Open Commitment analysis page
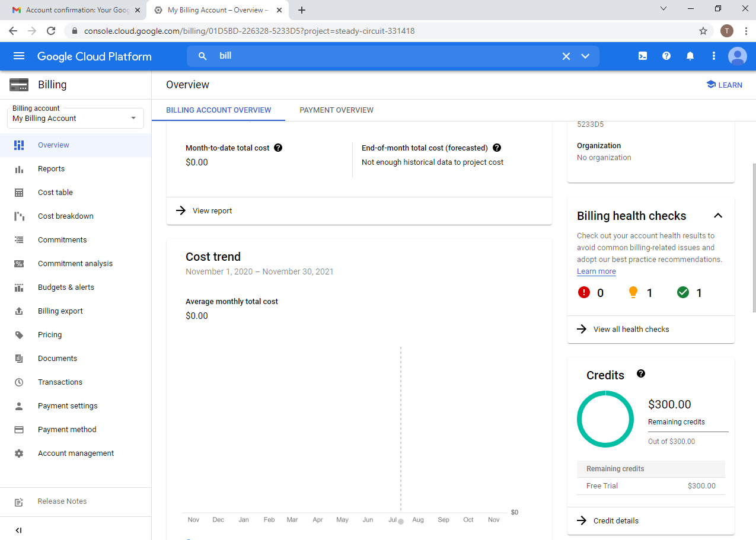756x540 pixels. (x=76, y=264)
